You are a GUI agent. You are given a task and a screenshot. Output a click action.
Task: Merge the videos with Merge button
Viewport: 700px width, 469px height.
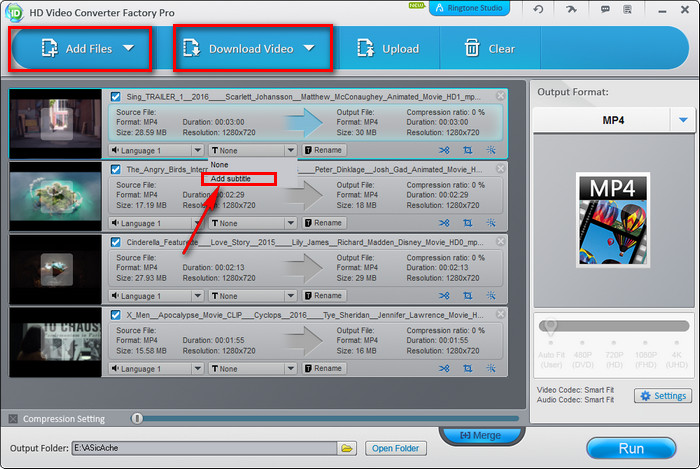tap(480, 435)
